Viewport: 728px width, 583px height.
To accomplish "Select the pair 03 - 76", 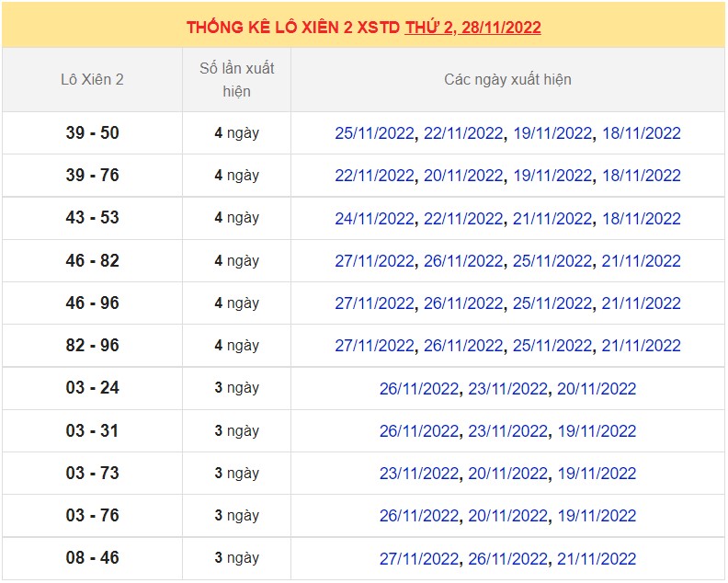I will click(x=93, y=515).
